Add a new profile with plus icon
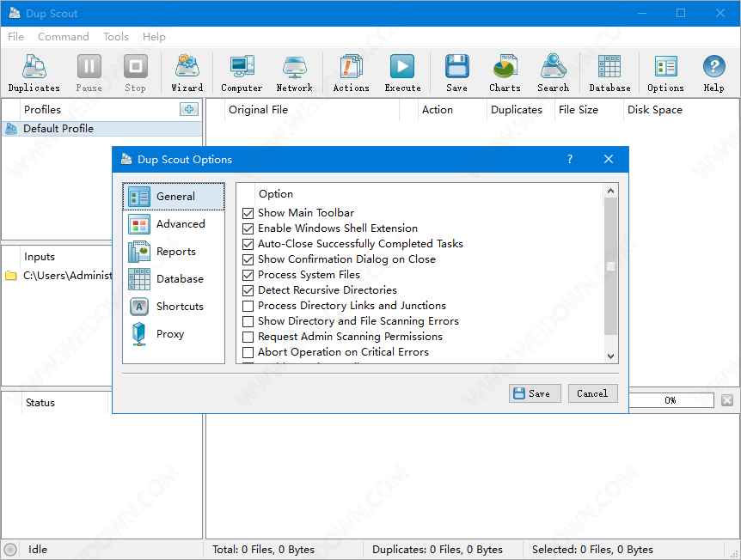 pos(189,109)
